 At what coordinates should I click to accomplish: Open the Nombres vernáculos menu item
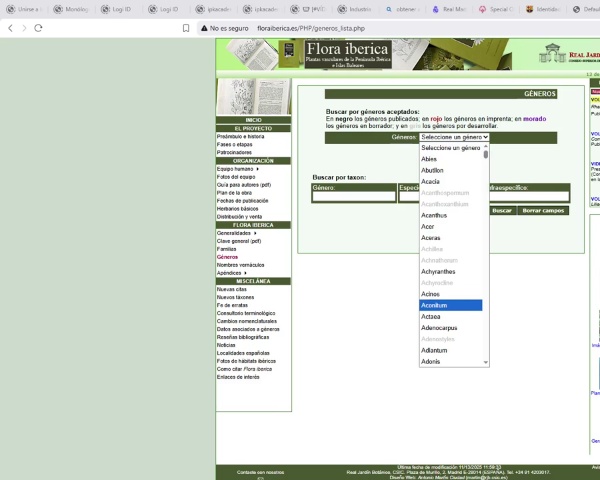240,265
